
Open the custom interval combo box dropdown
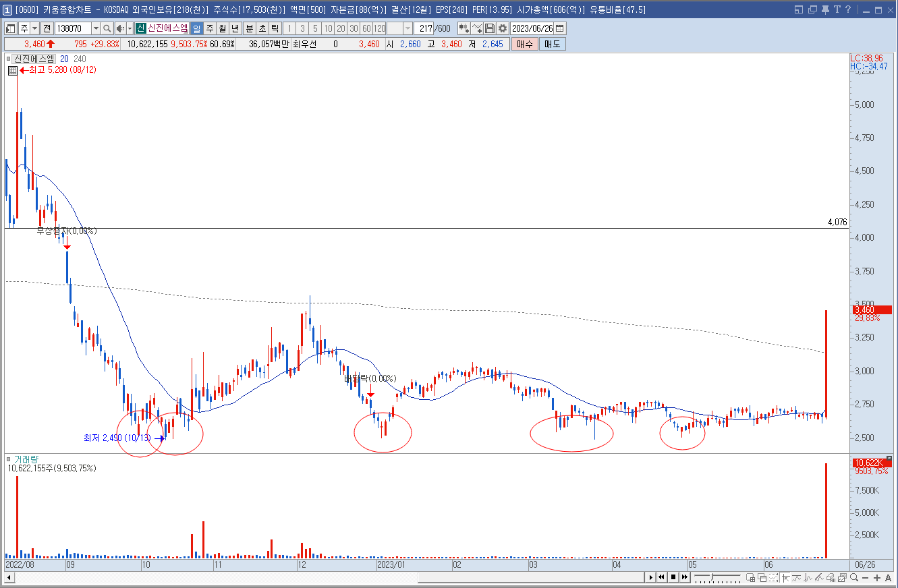tap(408, 28)
